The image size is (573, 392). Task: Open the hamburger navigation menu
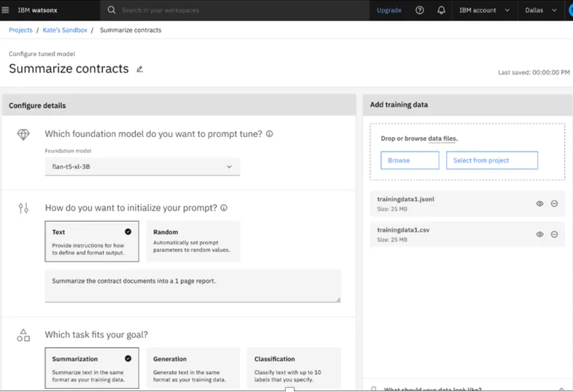coord(5,10)
